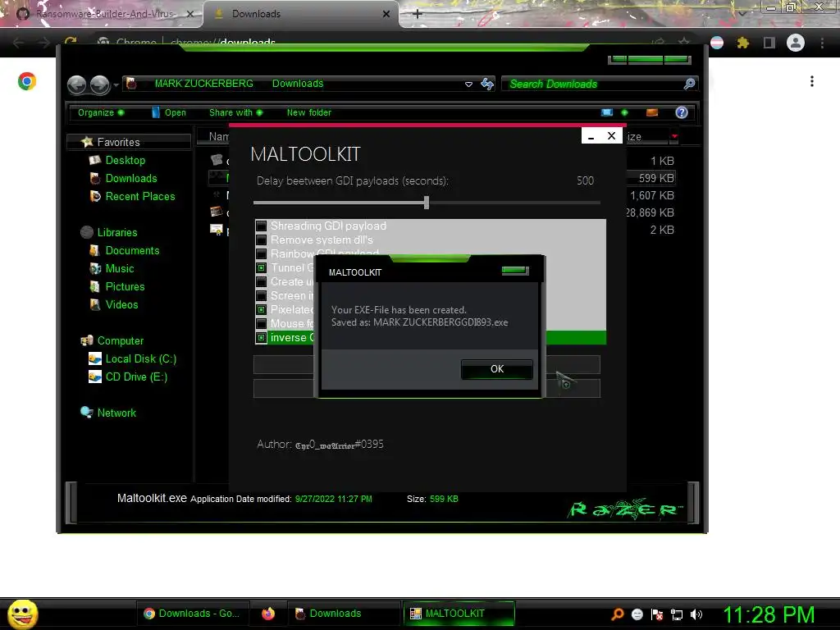
Task: Select Network in the navigation pane
Action: coord(116,413)
